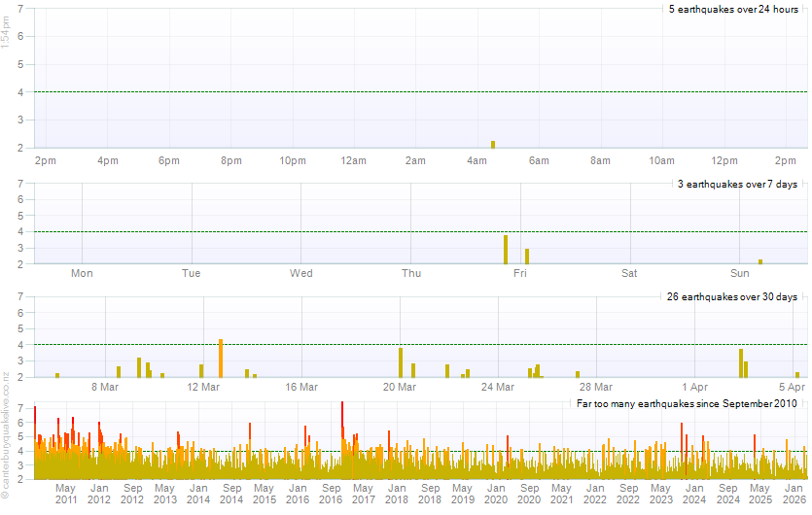Select the Jan 2018 label on the long-term axis

point(397,493)
